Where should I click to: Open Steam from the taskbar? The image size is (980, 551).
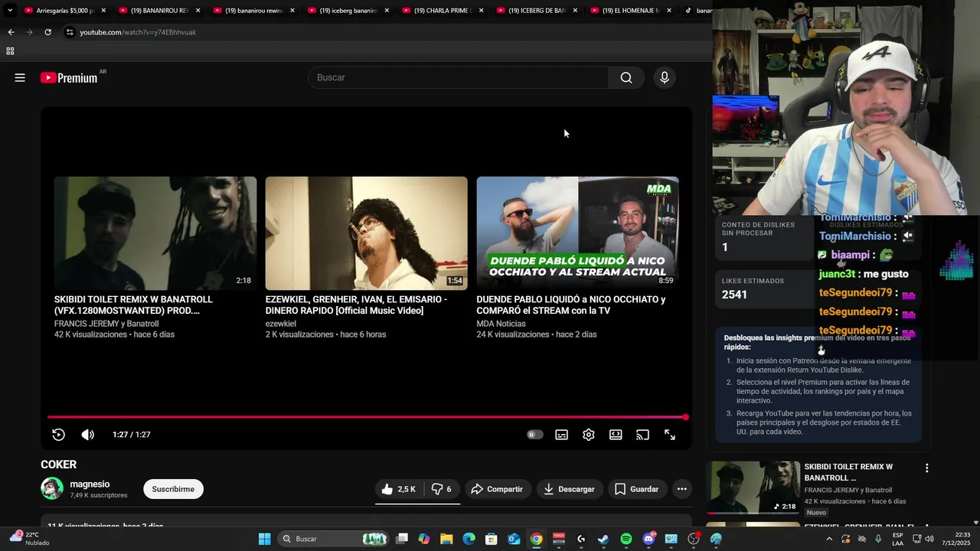(x=603, y=539)
